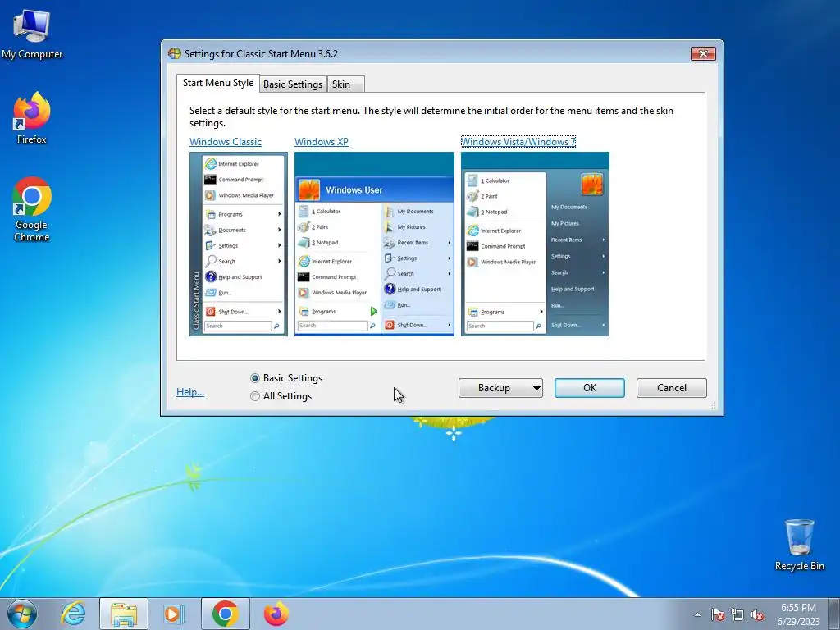Launch Internet Explorer from the taskbar
The height and width of the screenshot is (630, 840).
click(73, 614)
